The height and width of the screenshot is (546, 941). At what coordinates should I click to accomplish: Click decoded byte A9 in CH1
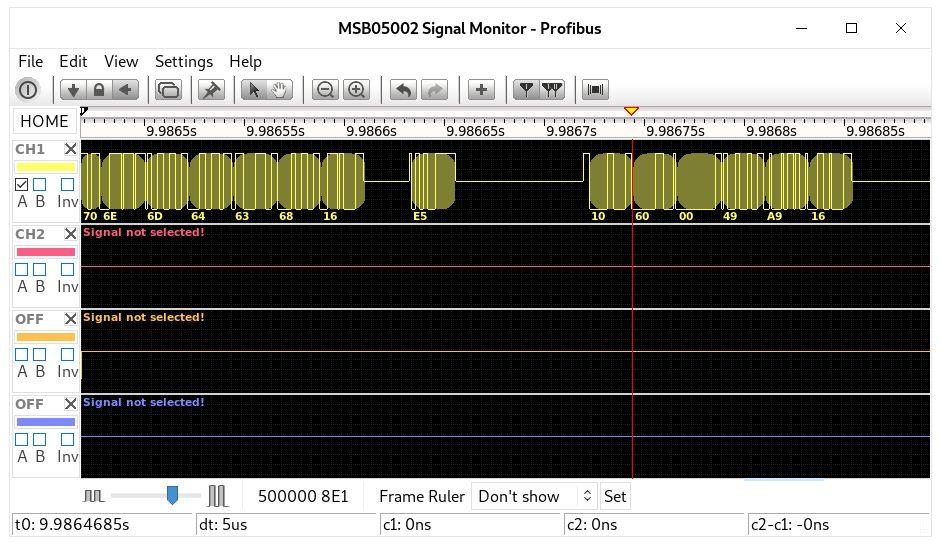[774, 216]
